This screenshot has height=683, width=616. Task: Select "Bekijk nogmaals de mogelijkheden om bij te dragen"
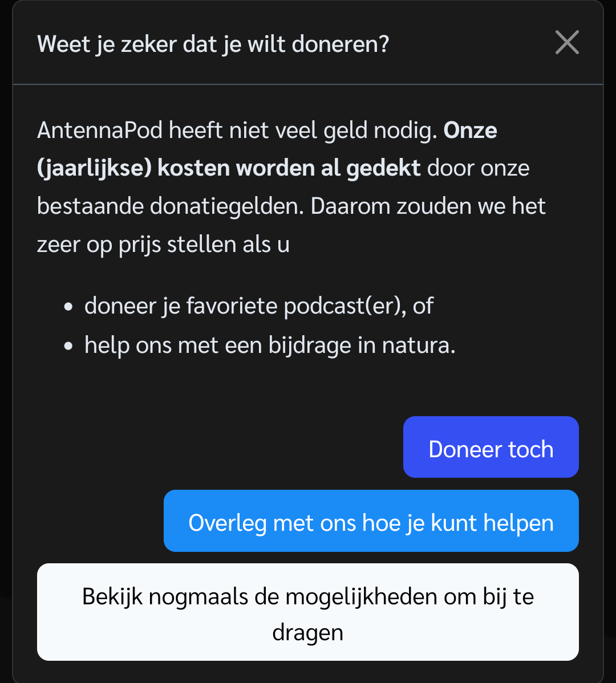[308, 612]
